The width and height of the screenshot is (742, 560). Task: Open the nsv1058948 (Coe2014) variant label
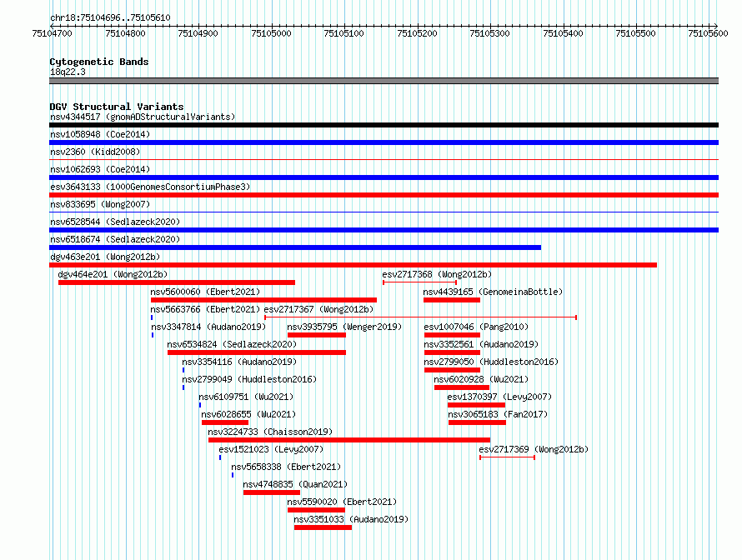click(x=100, y=134)
